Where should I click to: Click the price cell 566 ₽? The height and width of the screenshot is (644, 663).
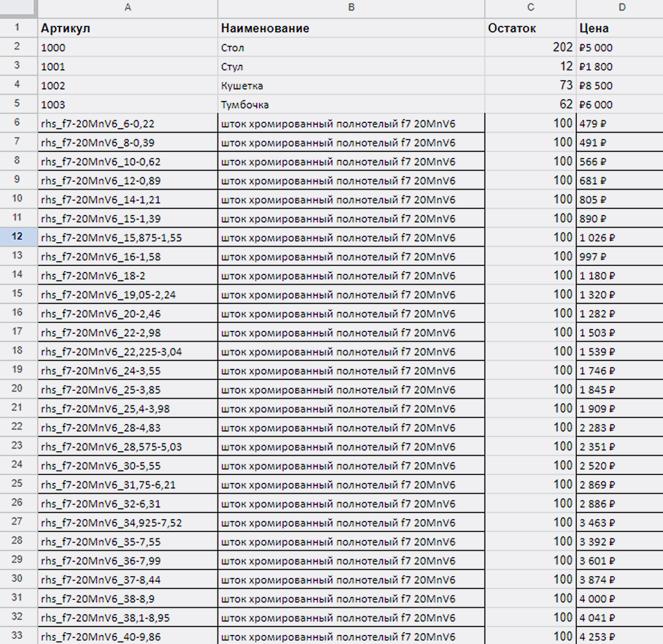620,161
